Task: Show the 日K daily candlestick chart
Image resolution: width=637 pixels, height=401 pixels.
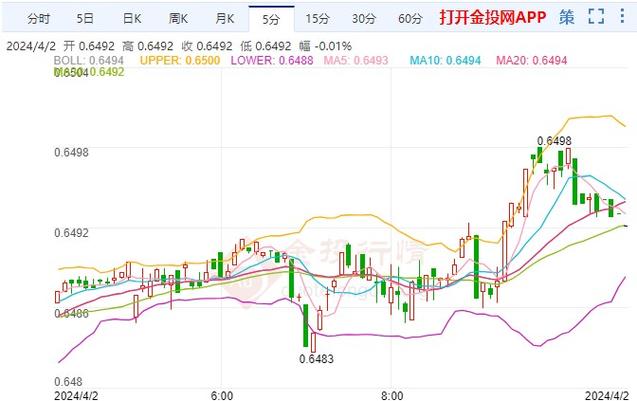Action: point(132,18)
